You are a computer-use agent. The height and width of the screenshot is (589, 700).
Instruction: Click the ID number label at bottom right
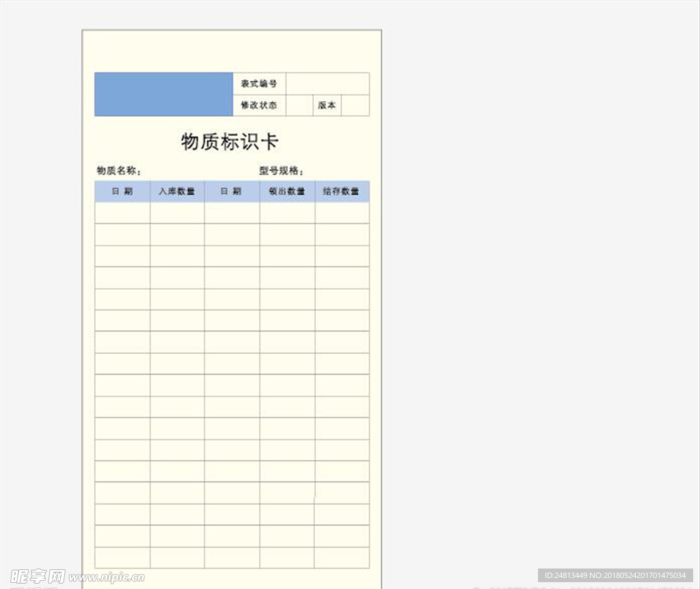pyautogui.click(x=615, y=575)
